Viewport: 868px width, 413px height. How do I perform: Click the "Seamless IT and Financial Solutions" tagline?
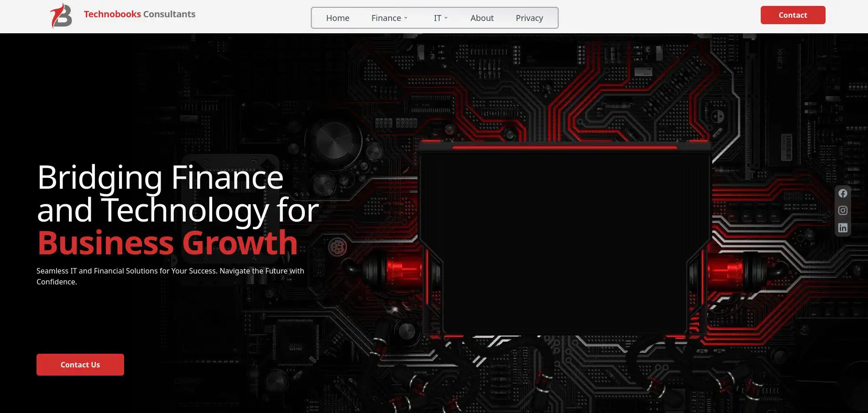pos(170,271)
